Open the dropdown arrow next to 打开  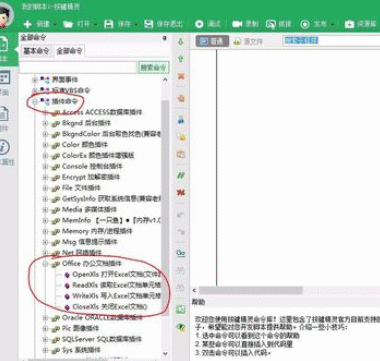pos(96,24)
